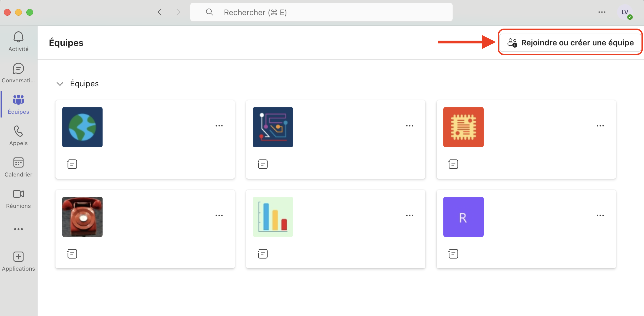This screenshot has width=644, height=316.
Task: Click the channel icon under R team
Action: click(453, 254)
